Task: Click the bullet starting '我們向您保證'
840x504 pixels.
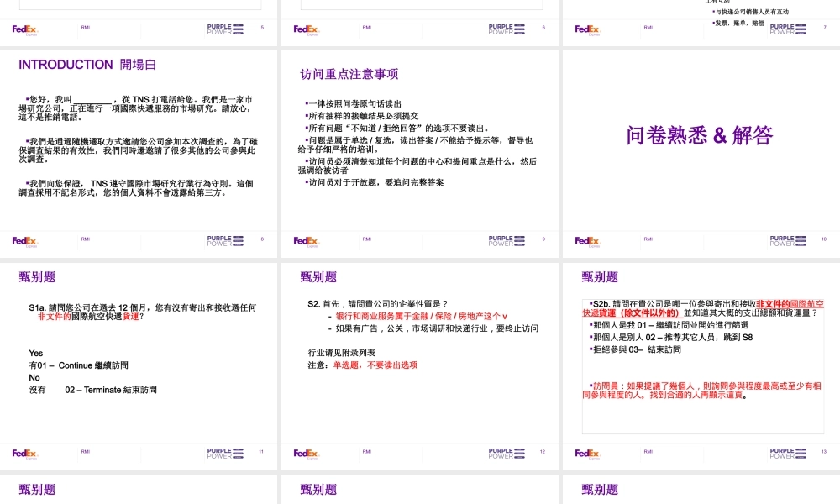Action: tap(136, 188)
